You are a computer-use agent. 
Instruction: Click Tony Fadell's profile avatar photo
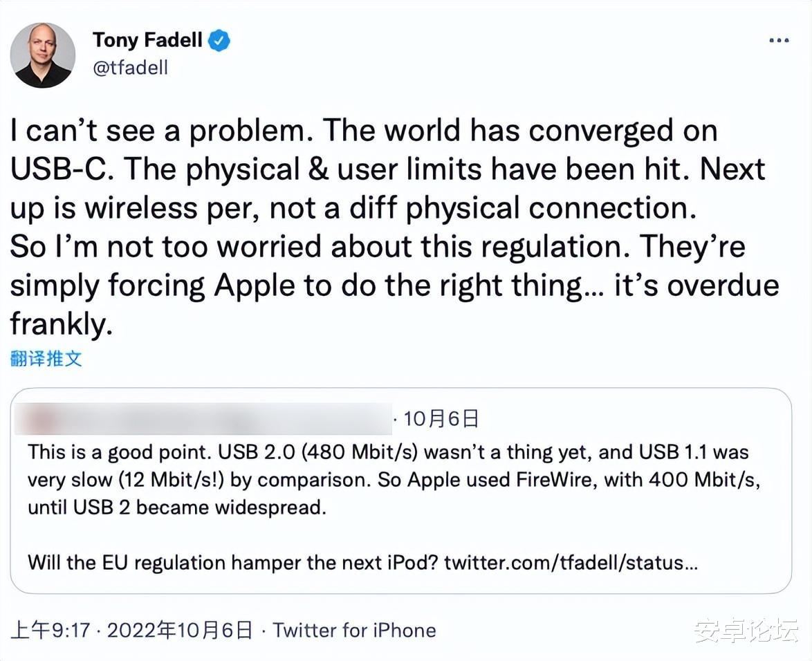click(x=43, y=55)
